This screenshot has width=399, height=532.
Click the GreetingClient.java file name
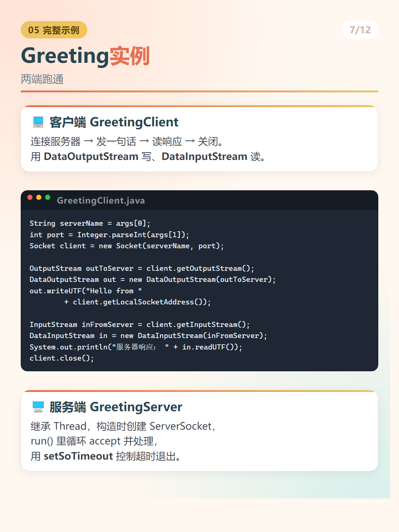[x=101, y=201]
